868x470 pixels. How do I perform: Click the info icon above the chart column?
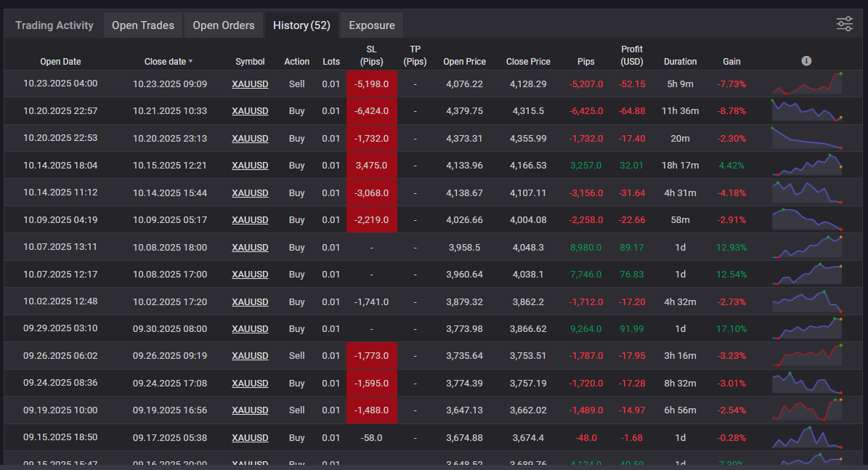[x=806, y=61]
